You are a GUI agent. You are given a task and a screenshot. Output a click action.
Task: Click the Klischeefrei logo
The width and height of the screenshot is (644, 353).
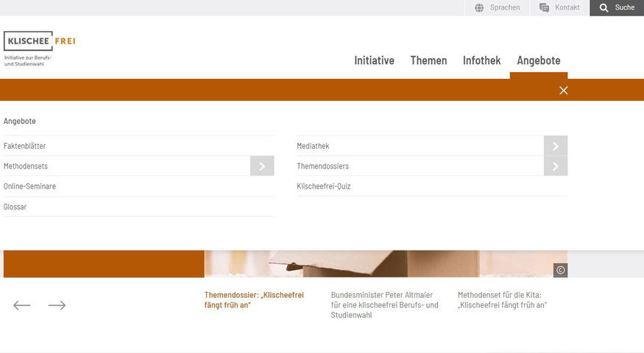[39, 47]
